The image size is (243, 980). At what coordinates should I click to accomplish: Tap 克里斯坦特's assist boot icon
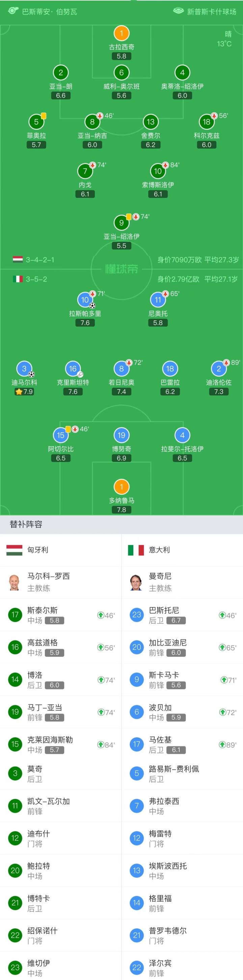(x=80, y=374)
